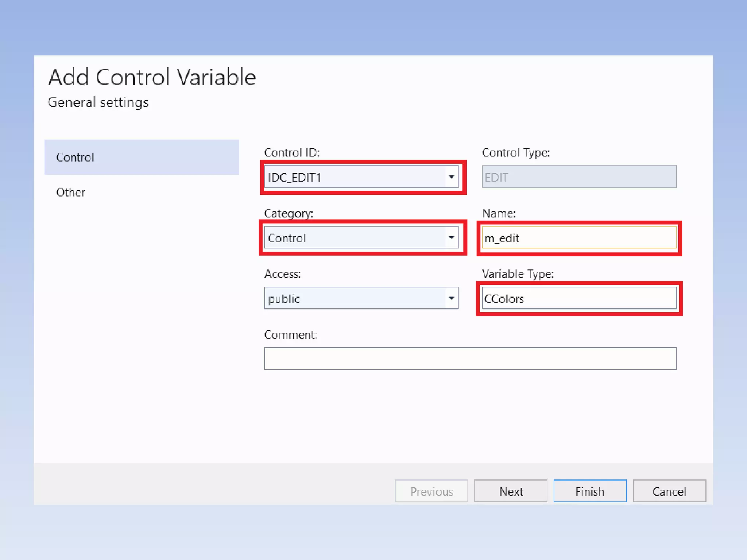Click the Comment: label
Image resolution: width=747 pixels, height=560 pixels.
coord(290,335)
